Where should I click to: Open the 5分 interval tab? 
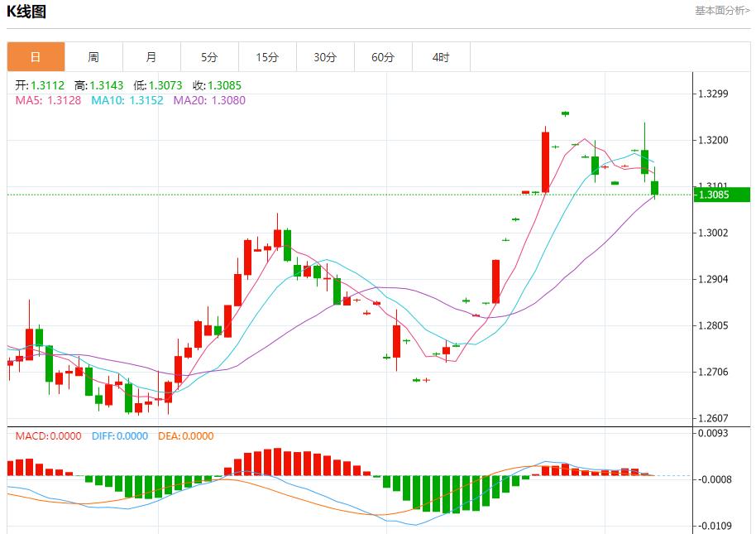pos(209,57)
